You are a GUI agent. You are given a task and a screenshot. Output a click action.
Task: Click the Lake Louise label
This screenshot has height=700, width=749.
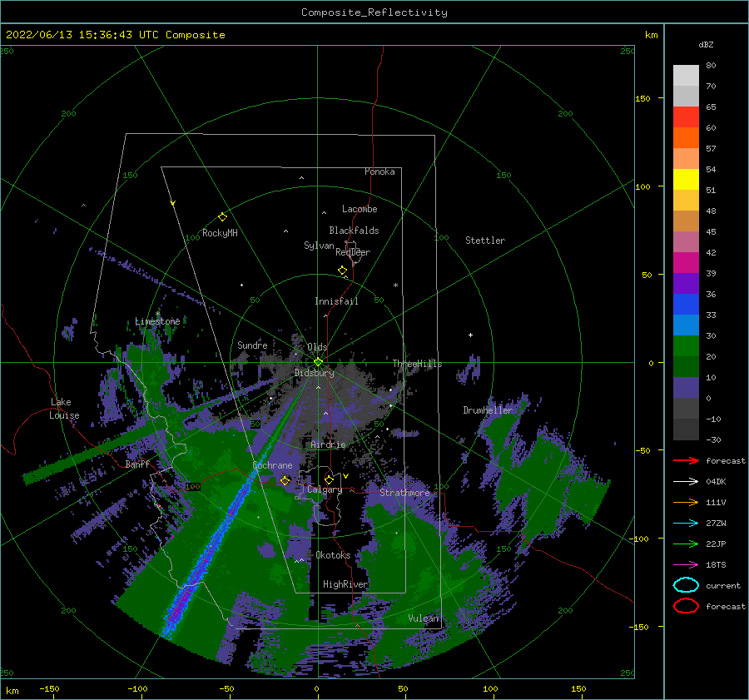point(64,409)
